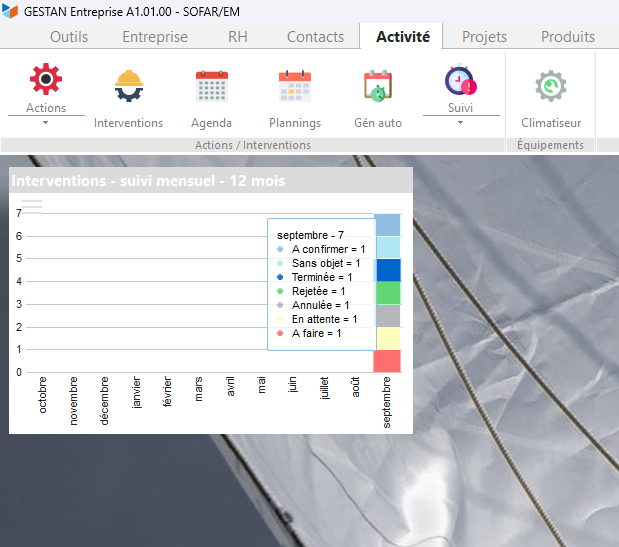Go to the Contacts tab
This screenshot has height=547, width=619.
[315, 37]
